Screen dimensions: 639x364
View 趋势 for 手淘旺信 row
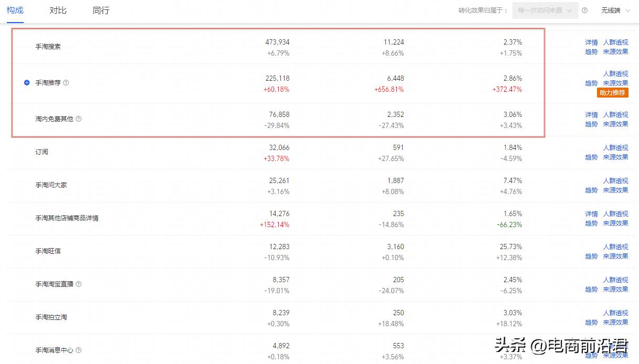coord(591,256)
